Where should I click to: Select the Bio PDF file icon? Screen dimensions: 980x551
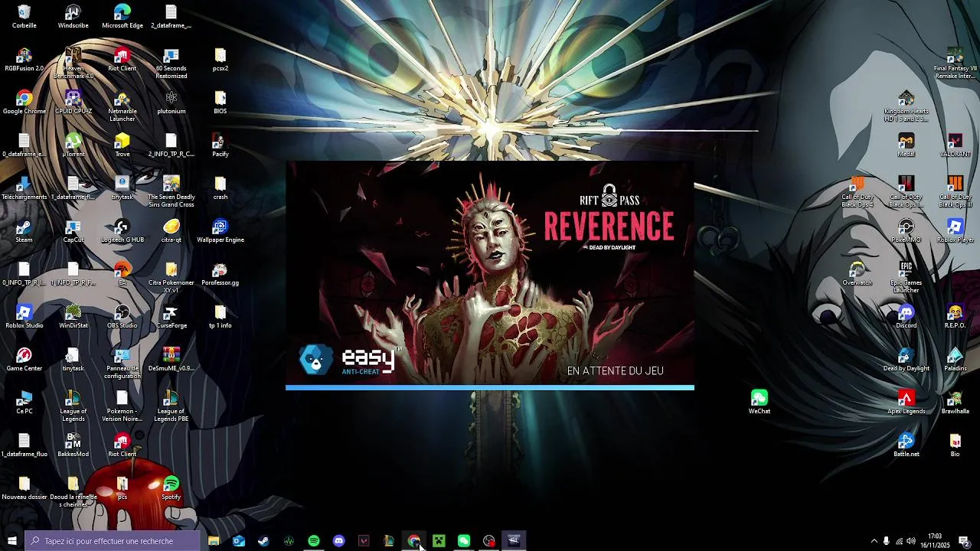point(955,445)
